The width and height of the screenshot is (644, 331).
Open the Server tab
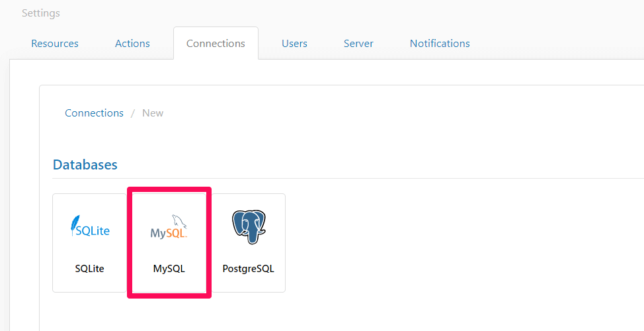pyautogui.click(x=358, y=44)
